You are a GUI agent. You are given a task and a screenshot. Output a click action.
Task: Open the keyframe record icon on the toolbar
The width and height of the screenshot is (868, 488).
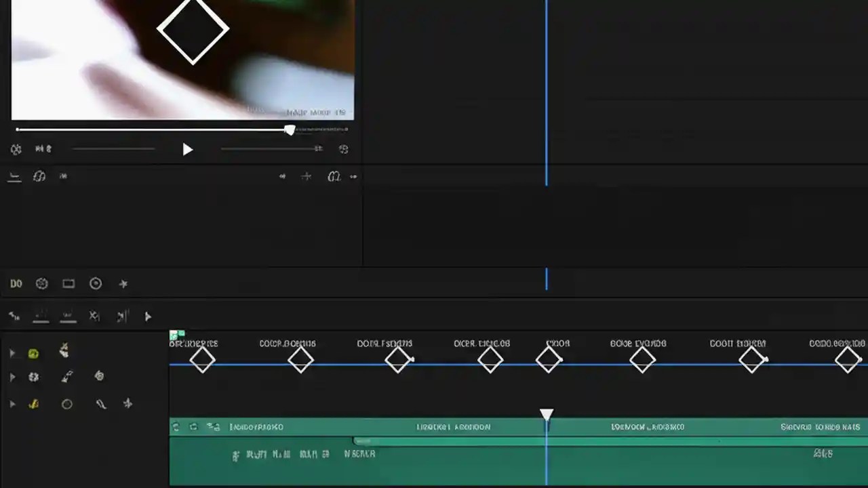click(96, 284)
